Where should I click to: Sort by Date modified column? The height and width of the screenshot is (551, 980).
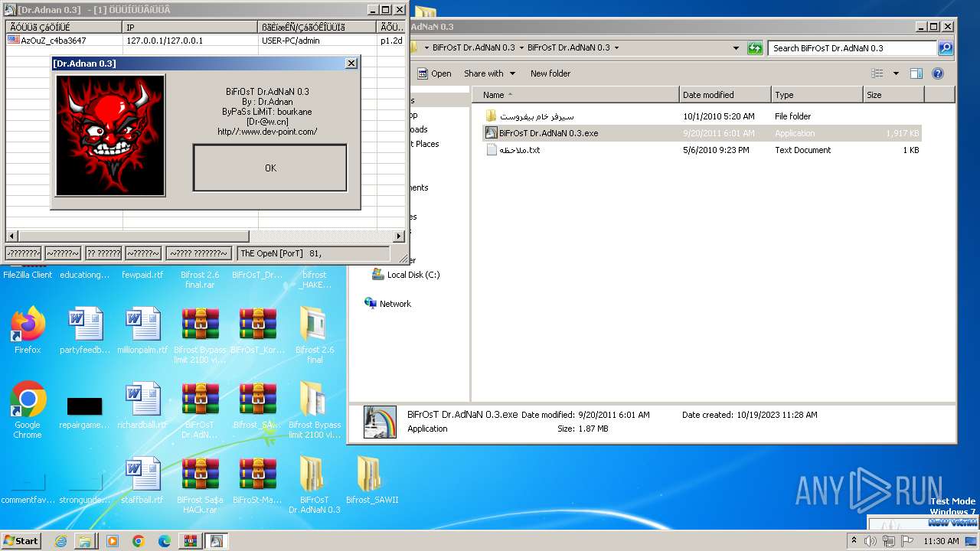coord(725,95)
